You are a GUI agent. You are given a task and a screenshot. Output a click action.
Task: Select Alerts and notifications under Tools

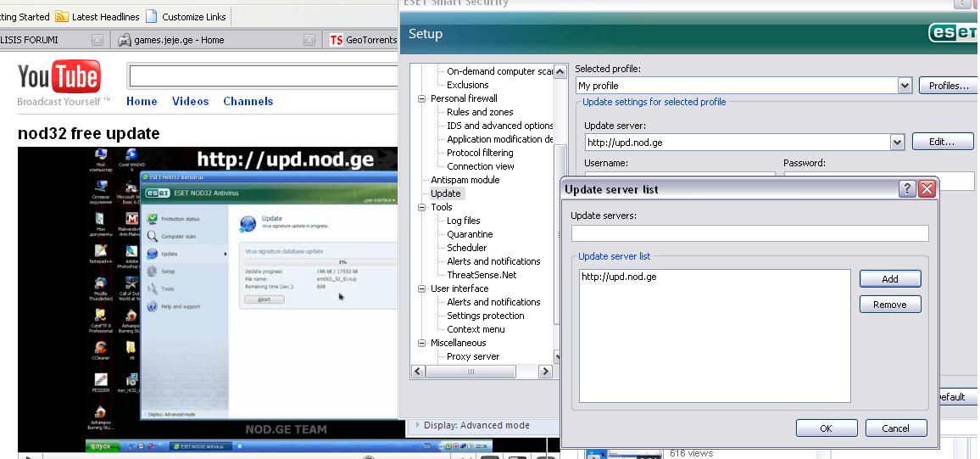493,261
